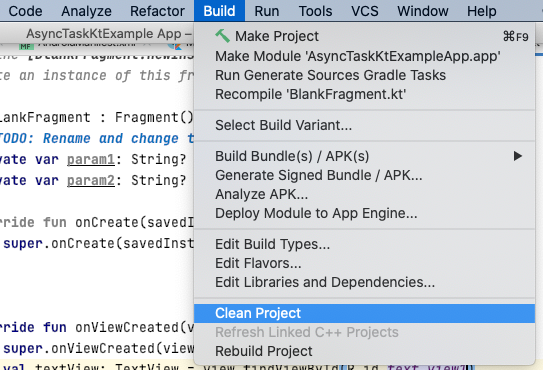Select Make Module 'AsyncTaskKtExampleApp.app'

coord(364,56)
